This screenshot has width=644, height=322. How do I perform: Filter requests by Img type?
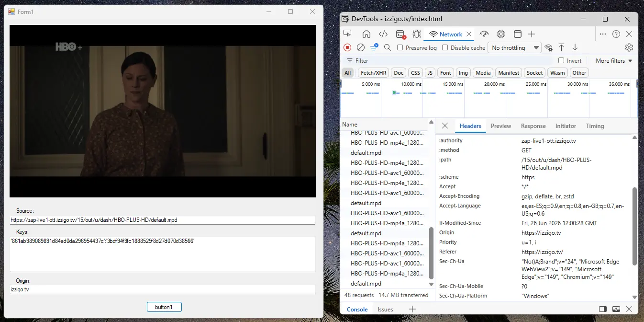click(x=463, y=73)
